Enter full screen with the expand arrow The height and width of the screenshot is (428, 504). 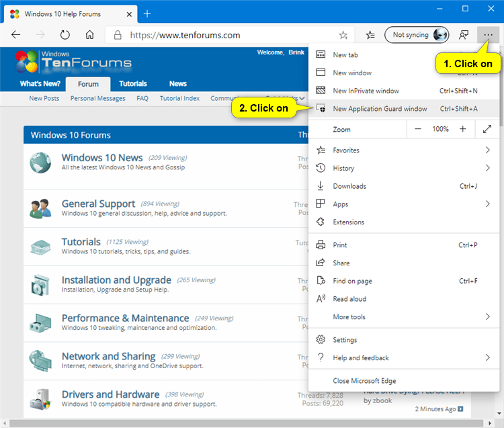coord(487,129)
